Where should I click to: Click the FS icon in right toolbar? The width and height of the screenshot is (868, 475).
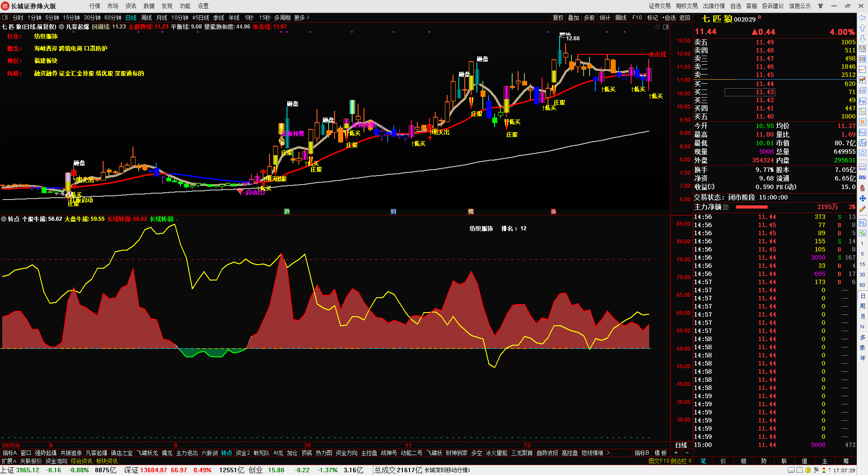coord(863,223)
